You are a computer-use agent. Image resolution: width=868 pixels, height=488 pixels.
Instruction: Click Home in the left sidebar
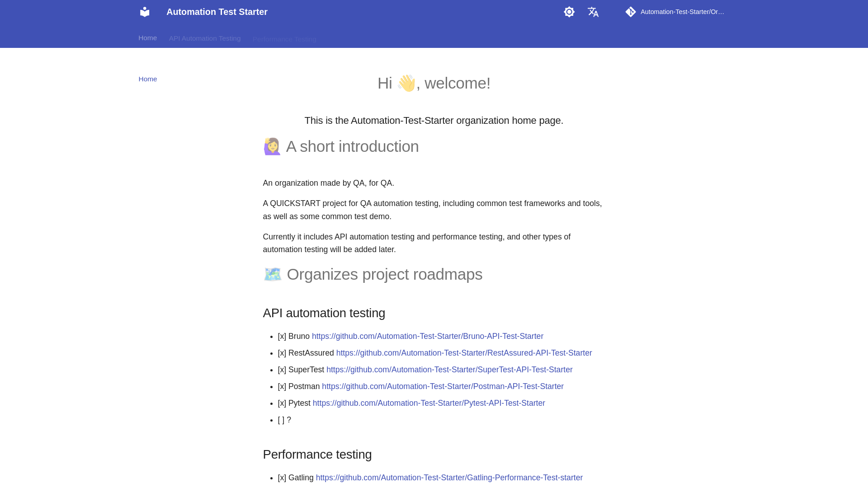[x=148, y=79]
